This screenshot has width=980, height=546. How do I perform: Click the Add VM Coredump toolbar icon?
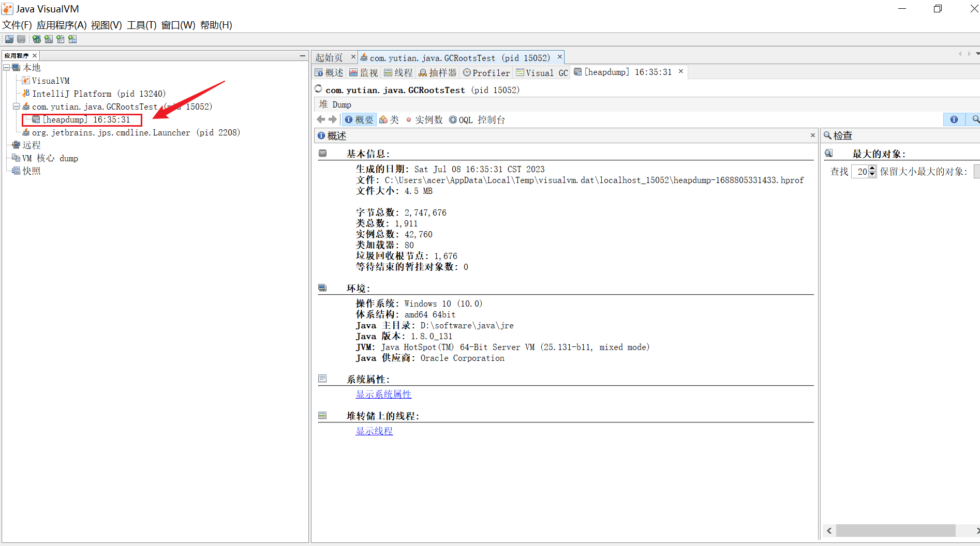click(61, 39)
